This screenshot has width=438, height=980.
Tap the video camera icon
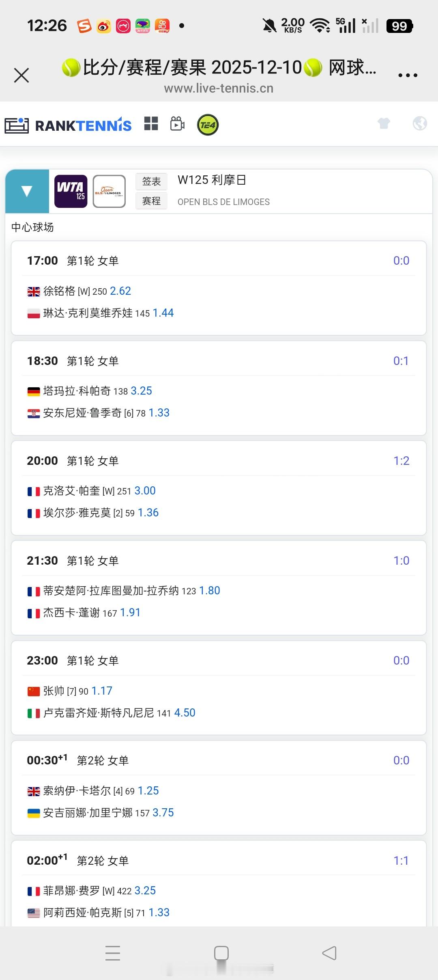[177, 124]
